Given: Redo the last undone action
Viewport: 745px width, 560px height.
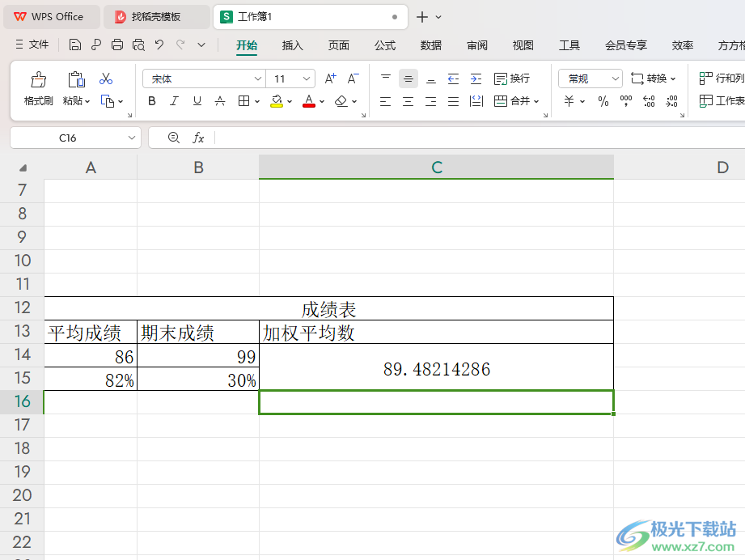Looking at the screenshot, I should (180, 45).
